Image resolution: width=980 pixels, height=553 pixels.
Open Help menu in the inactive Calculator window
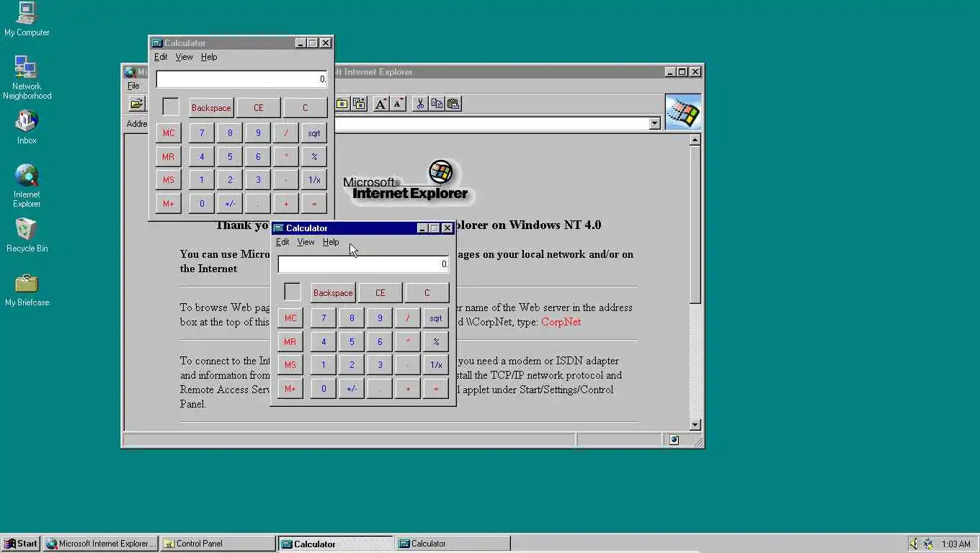point(209,57)
